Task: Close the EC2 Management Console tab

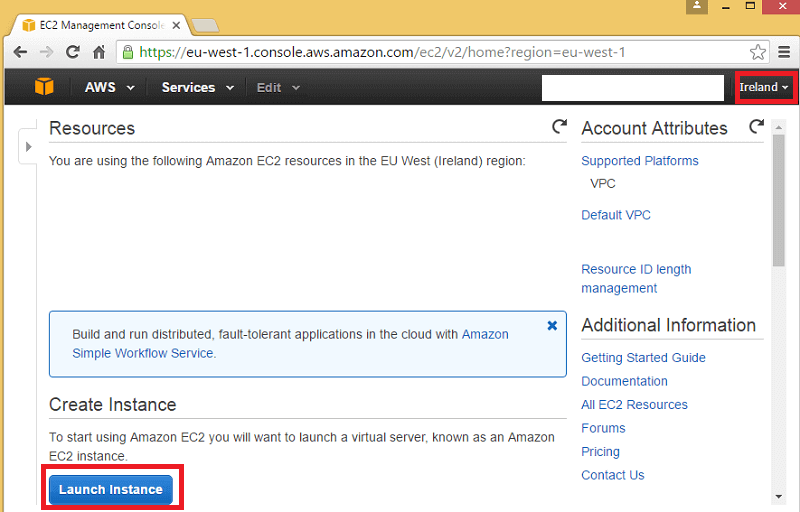Action: pos(176,25)
